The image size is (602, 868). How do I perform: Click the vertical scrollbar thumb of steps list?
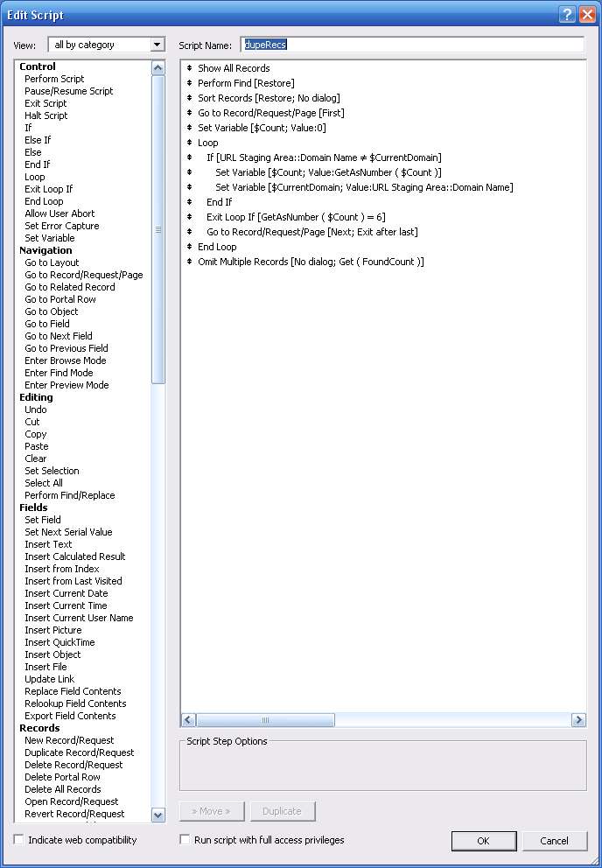[157, 229]
